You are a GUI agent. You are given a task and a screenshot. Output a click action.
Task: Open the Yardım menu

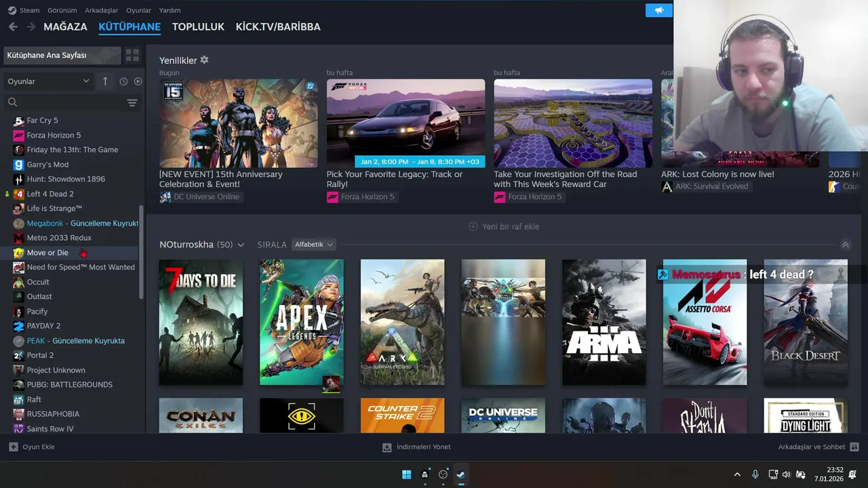click(x=170, y=10)
